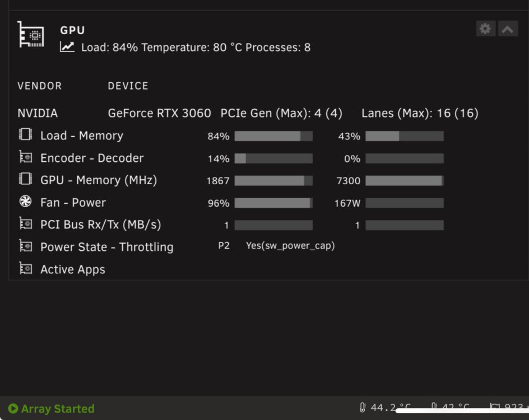This screenshot has width=529, height=420.
Task: Click the Power State - Throttling icon
Action: coord(25,246)
